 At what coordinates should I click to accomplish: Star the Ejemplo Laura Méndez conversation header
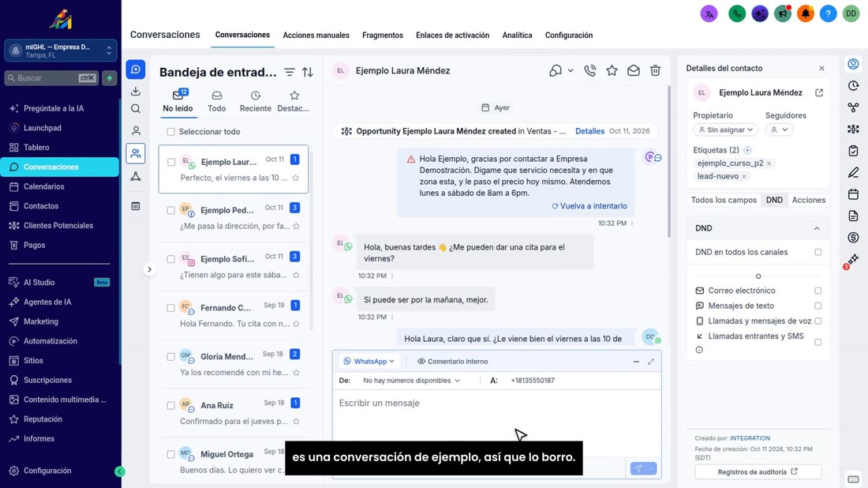pyautogui.click(x=612, y=70)
